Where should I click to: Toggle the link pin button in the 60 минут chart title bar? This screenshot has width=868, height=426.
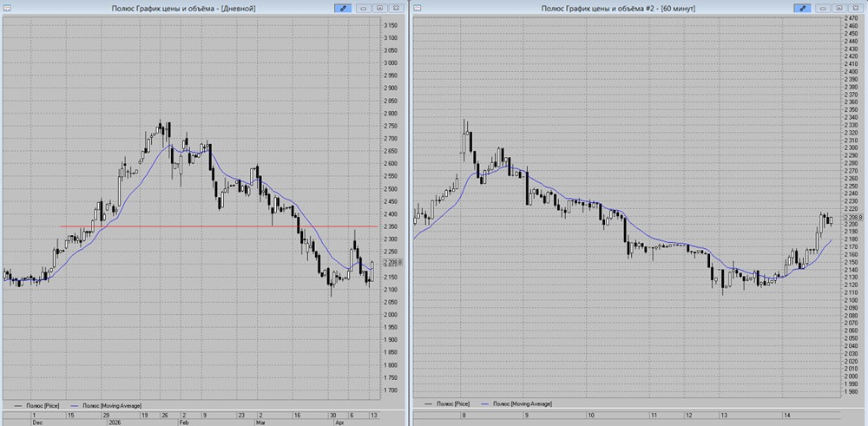(801, 9)
